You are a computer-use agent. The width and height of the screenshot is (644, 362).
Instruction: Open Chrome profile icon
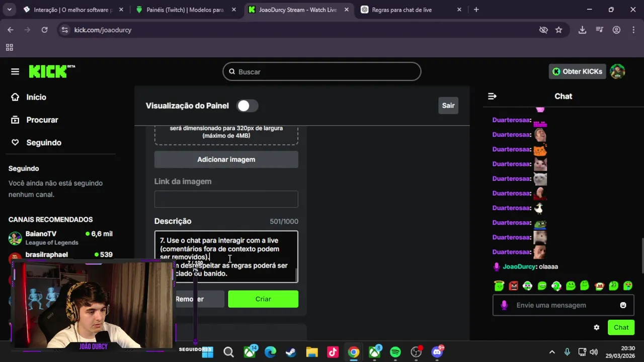616,30
